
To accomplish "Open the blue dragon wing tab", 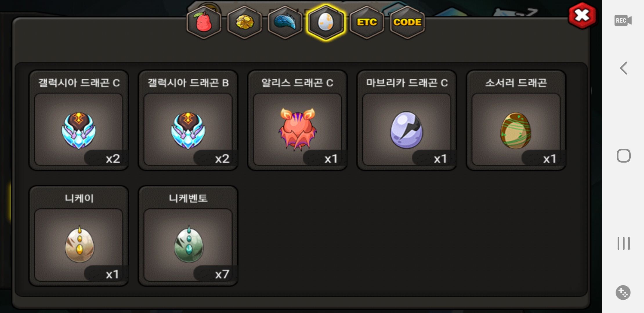I will tap(285, 23).
